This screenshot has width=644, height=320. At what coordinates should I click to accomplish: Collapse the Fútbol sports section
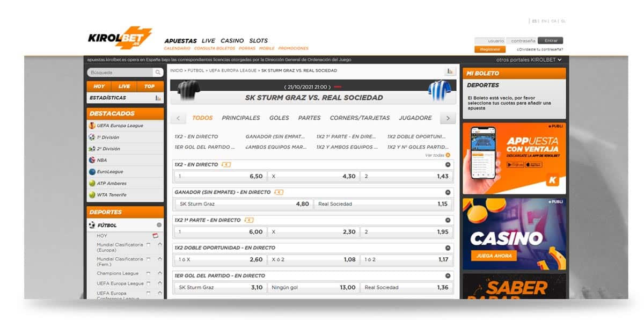pos(159,226)
